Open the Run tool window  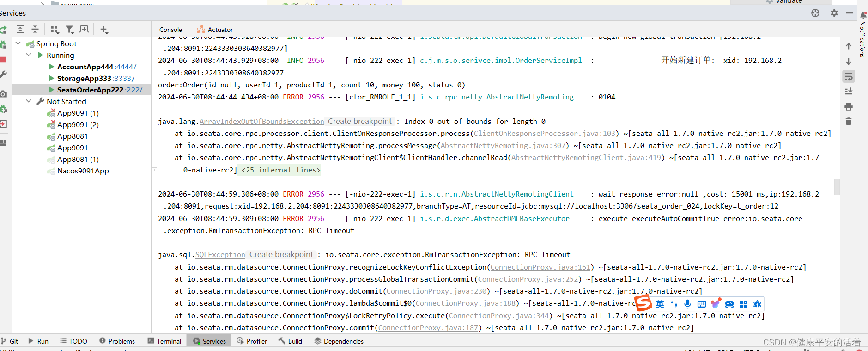pyautogui.click(x=38, y=341)
